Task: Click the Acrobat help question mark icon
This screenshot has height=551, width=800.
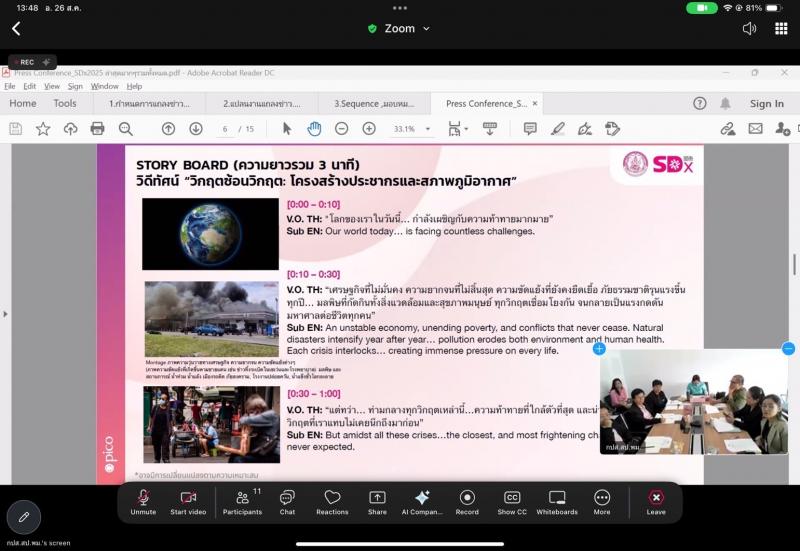Action: tap(699, 104)
